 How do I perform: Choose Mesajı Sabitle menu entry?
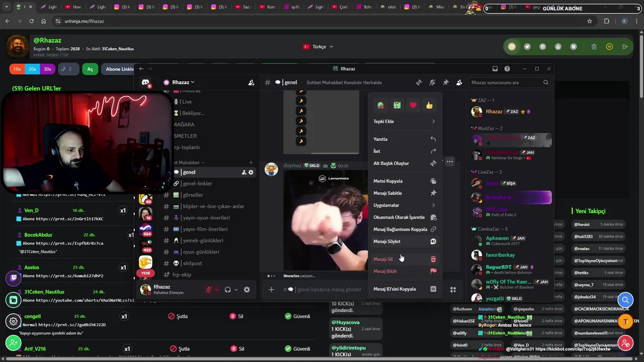[405, 193]
